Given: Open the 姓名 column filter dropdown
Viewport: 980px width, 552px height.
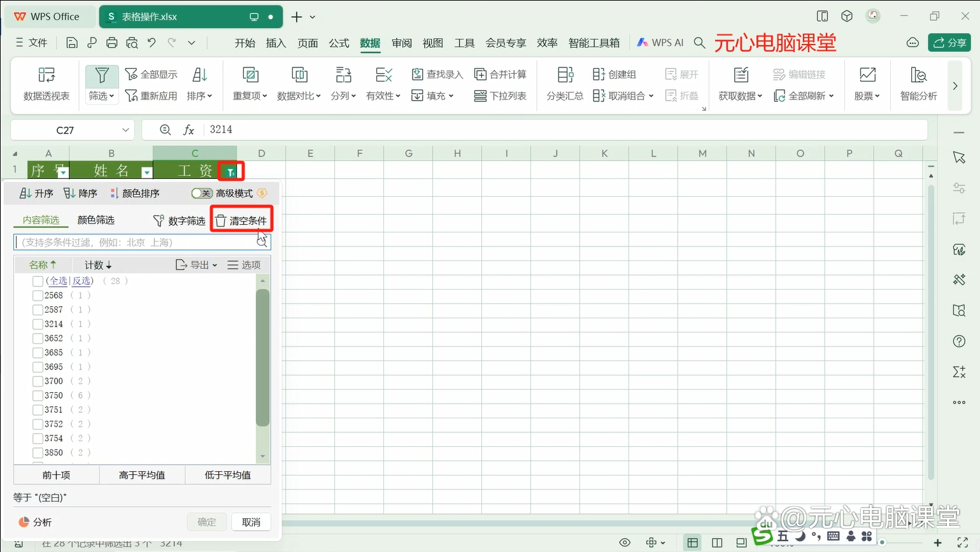Looking at the screenshot, I should tap(146, 172).
